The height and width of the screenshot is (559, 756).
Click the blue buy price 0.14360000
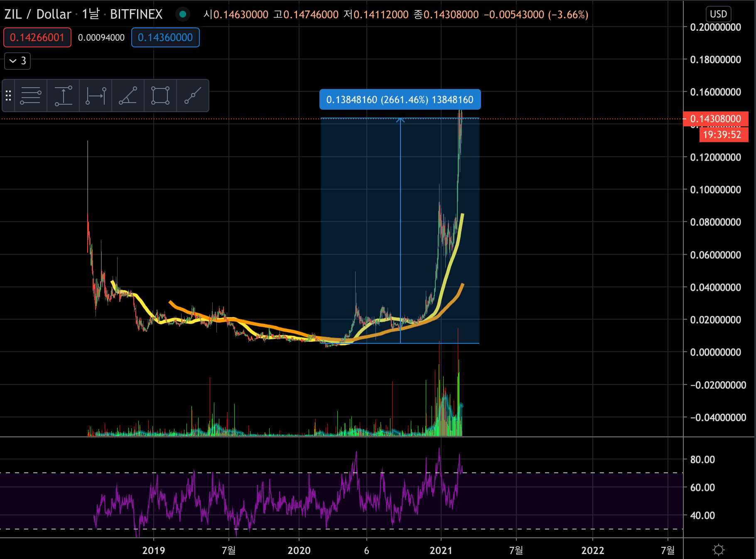pyautogui.click(x=165, y=37)
